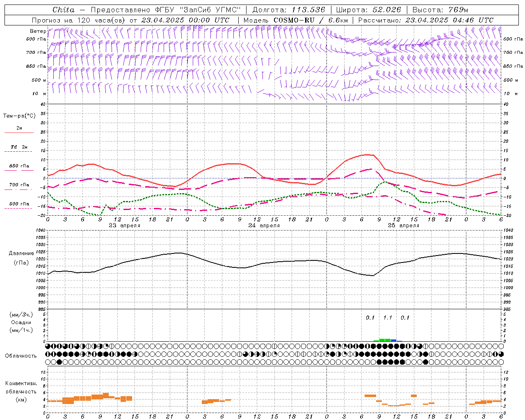This screenshot has width=525, height=420.
Task: Click the station name "Chita" in the header
Action: coord(64,10)
